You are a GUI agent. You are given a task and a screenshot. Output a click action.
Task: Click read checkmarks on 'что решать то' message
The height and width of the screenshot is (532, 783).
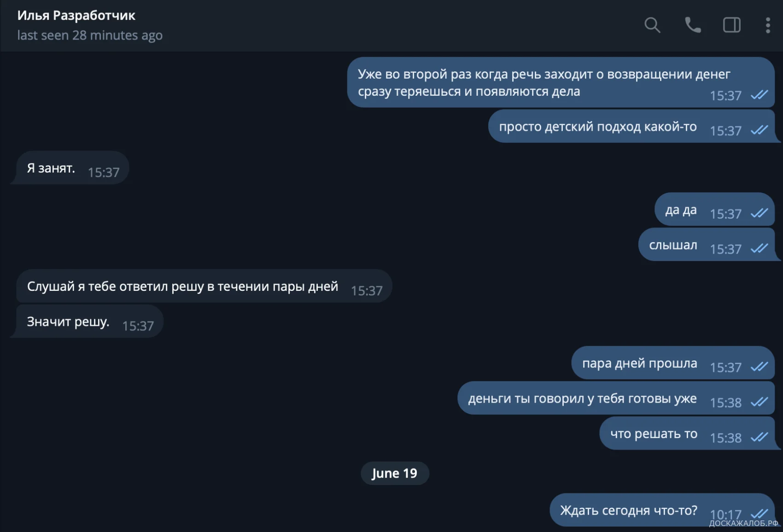click(x=759, y=437)
